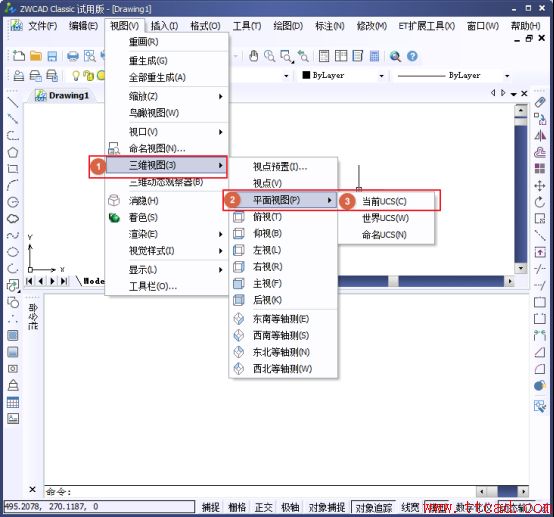
Task: Expand the 缩放(Z) submenu
Action: pyautogui.click(x=167, y=96)
